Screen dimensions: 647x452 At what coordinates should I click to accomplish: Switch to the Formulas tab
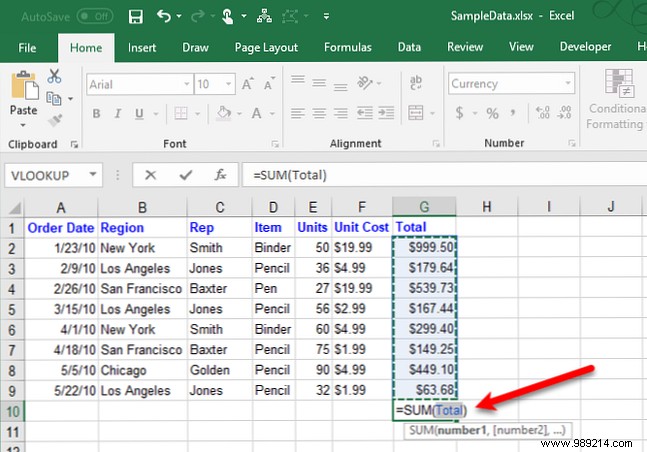tap(348, 47)
